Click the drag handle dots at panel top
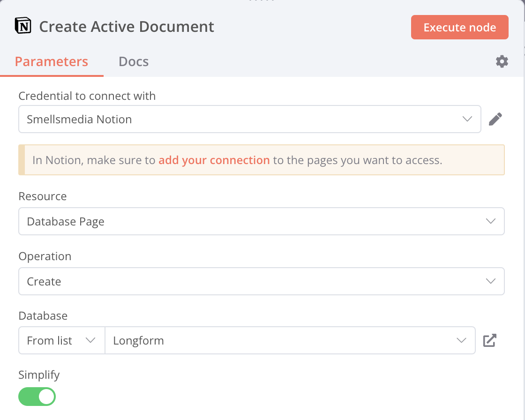Screen dimensions: 525x420 (262, 1)
